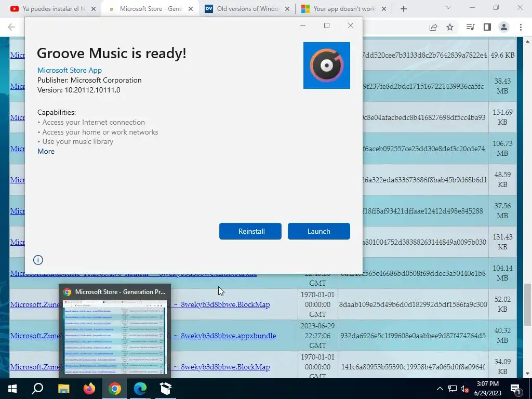The width and height of the screenshot is (532, 399).
Task: Open network status tray icon
Action: click(453, 389)
